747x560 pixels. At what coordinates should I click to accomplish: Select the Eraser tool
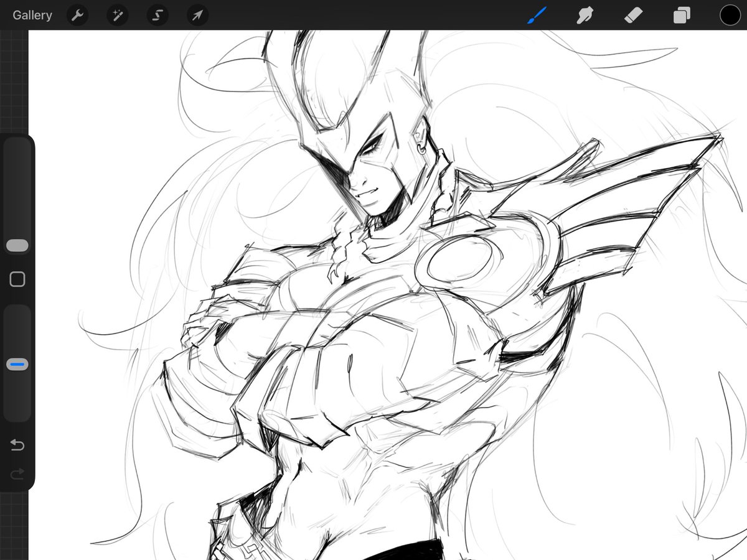[633, 15]
